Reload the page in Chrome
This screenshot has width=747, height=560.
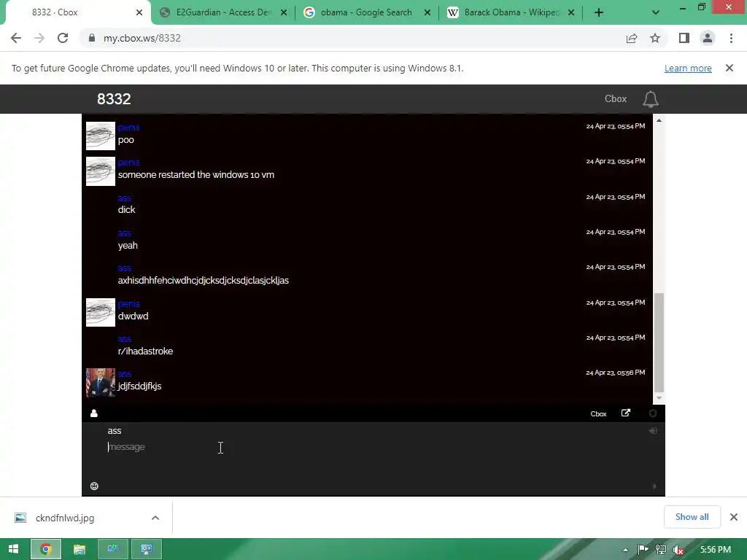(63, 38)
